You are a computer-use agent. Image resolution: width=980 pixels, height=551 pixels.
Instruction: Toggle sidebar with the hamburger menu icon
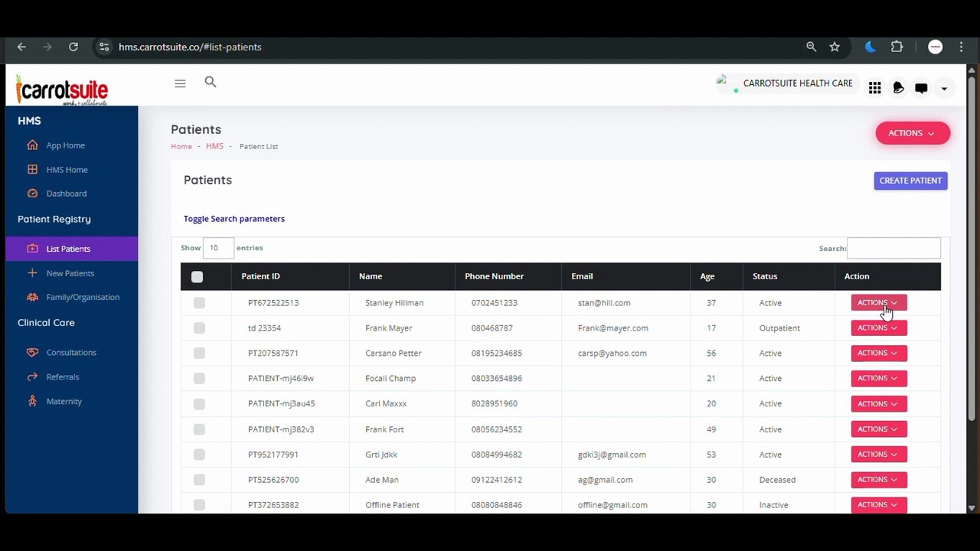coord(180,83)
